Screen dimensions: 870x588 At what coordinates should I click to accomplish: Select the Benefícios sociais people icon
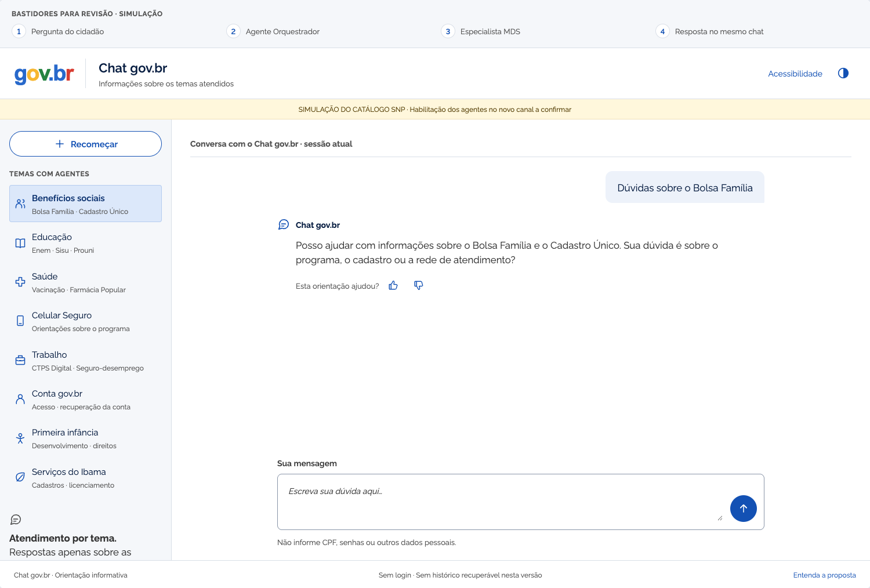coord(20,204)
